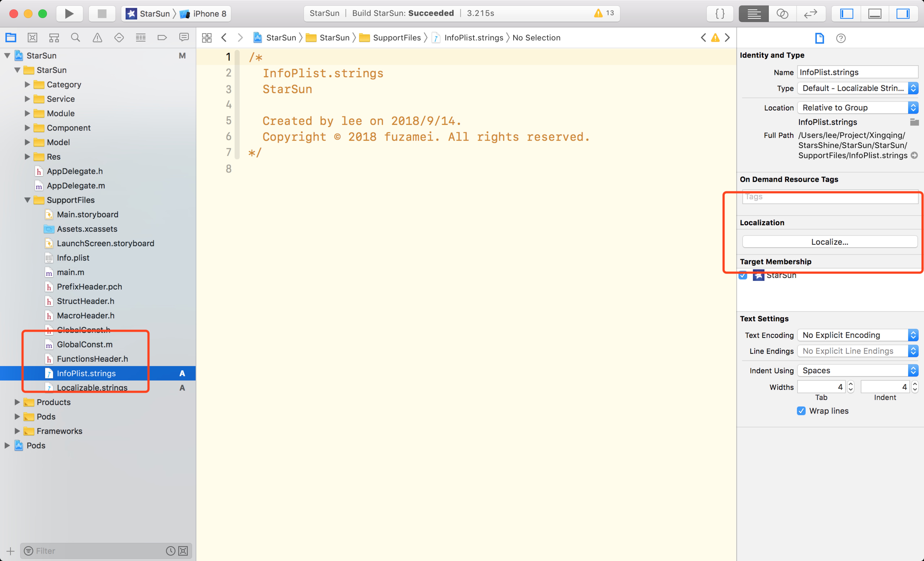Show the Breakpoint navigator icon

click(x=162, y=38)
